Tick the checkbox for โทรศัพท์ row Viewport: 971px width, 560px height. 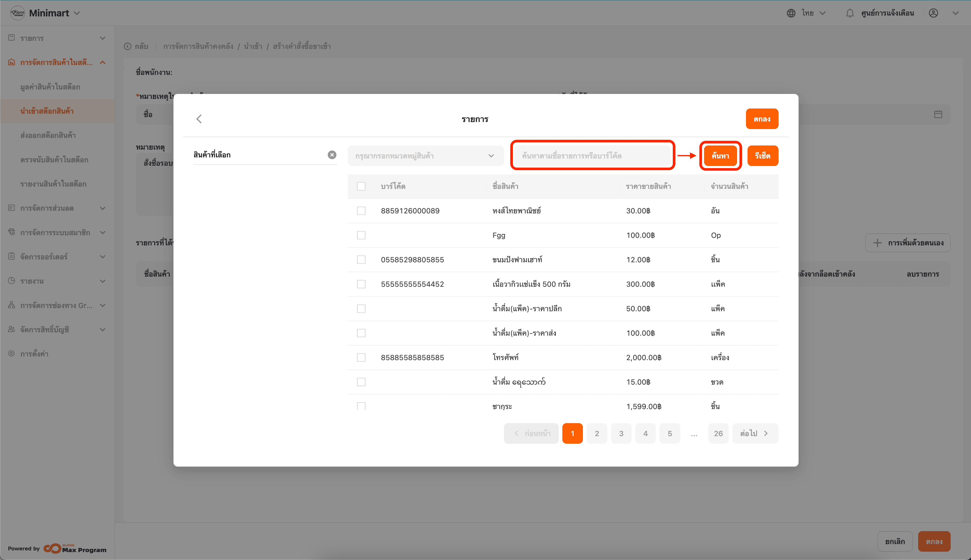[x=361, y=357]
